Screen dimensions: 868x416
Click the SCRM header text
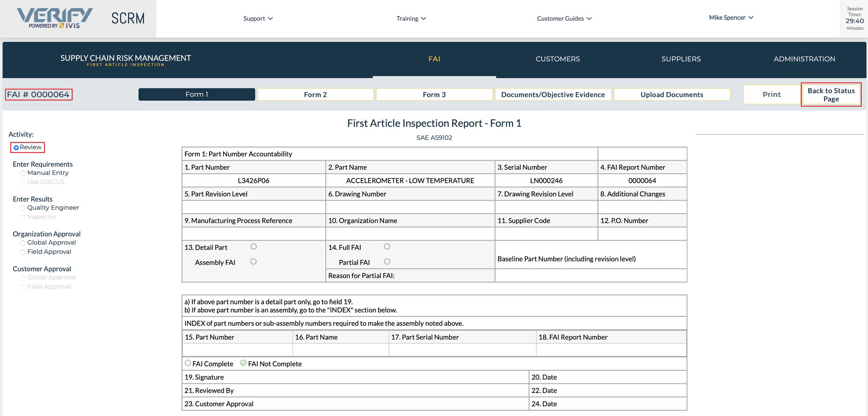click(128, 18)
